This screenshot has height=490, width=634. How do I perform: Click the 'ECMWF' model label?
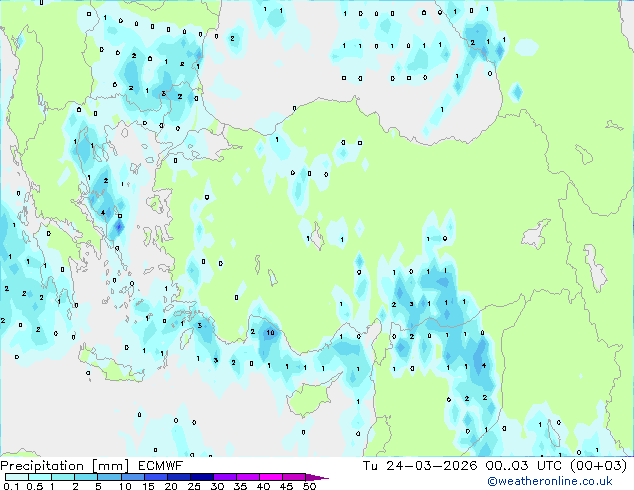161,466
